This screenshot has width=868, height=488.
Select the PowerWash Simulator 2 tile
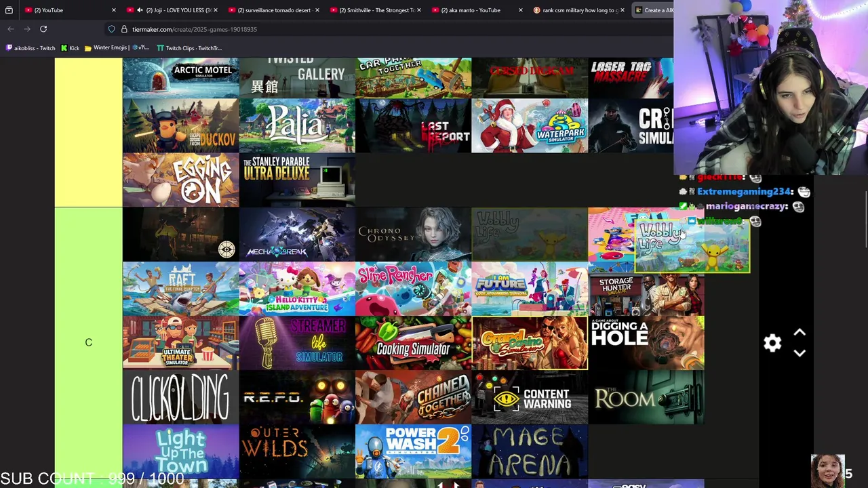pyautogui.click(x=414, y=451)
